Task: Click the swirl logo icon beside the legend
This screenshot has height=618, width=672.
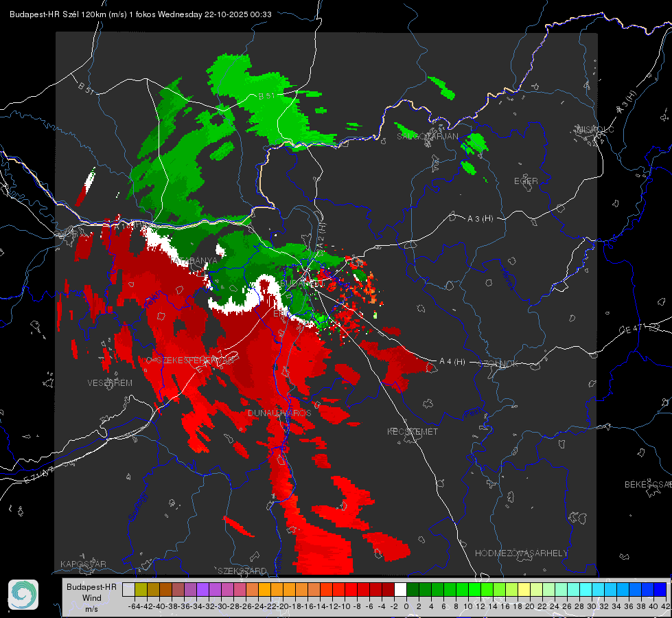Action: pyautogui.click(x=23, y=595)
